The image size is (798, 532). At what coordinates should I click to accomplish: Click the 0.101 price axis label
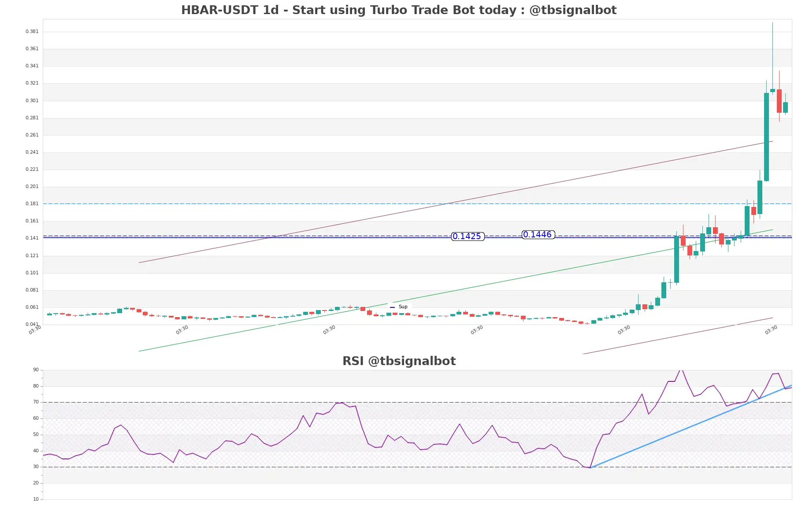[32, 273]
